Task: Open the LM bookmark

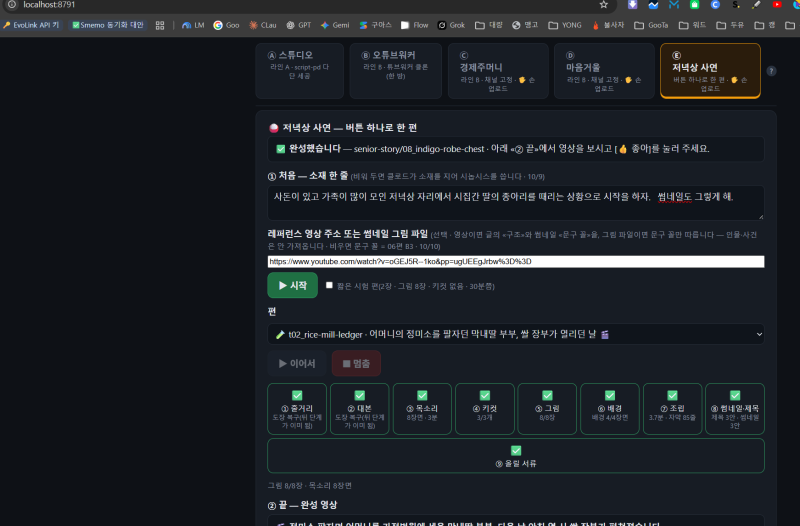Action: pyautogui.click(x=193, y=25)
